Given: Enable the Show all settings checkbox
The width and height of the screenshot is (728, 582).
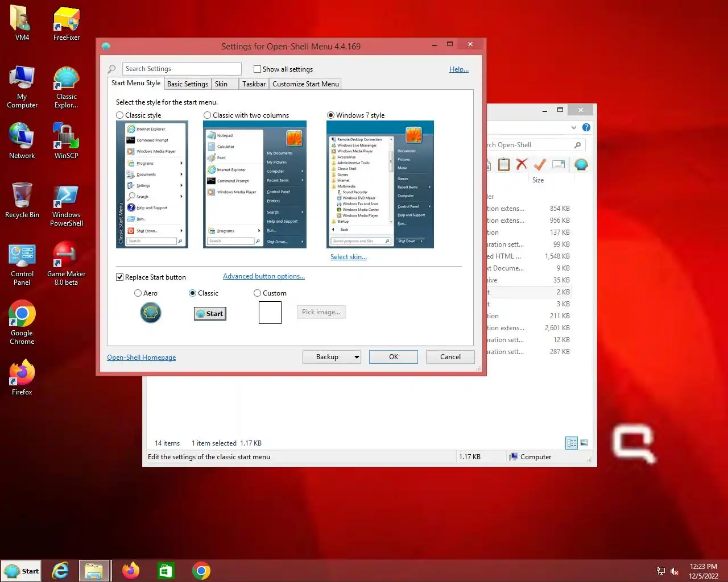Looking at the screenshot, I should pos(257,69).
